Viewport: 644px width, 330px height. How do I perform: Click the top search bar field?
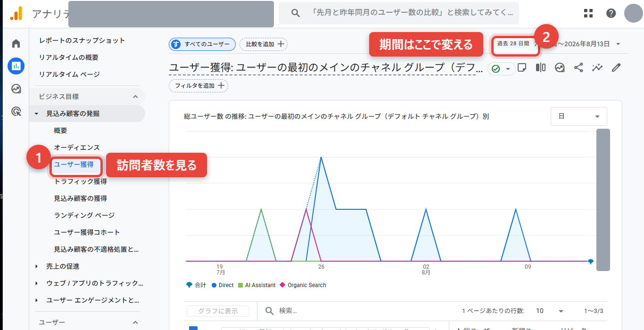point(399,13)
